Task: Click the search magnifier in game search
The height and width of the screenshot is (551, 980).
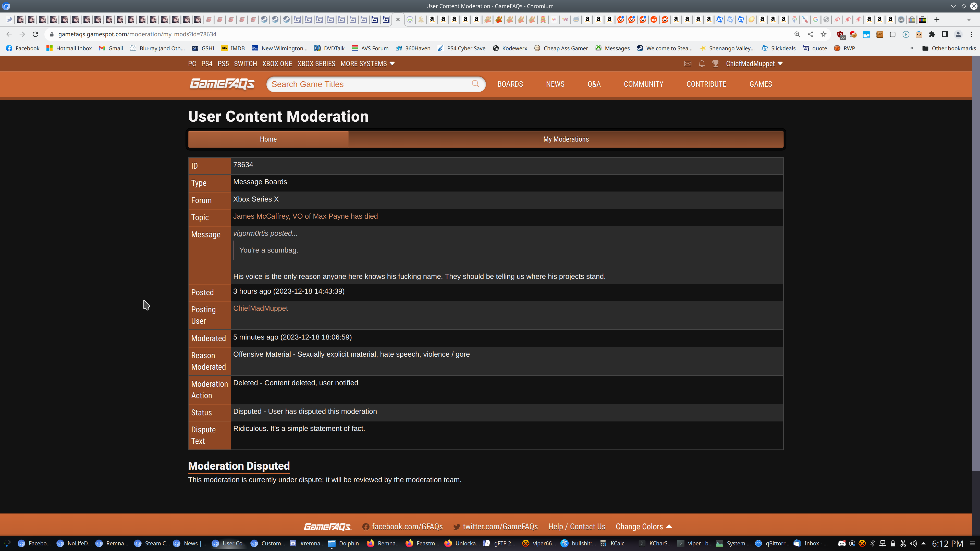Action: tap(475, 84)
